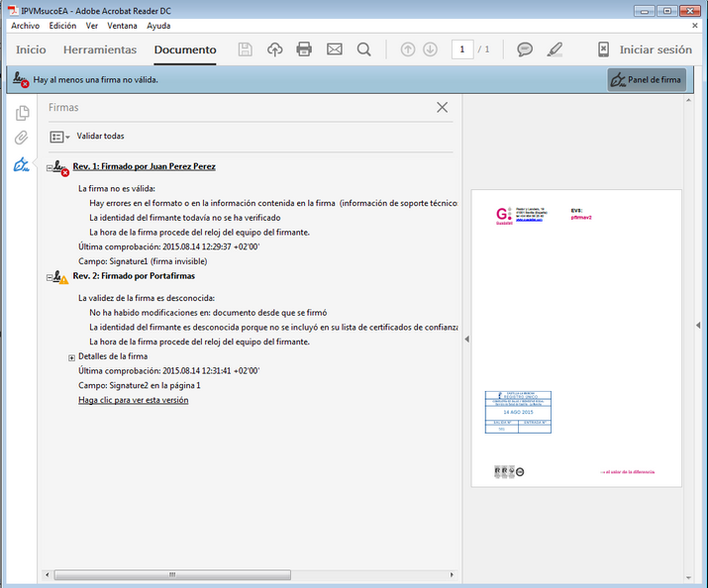Click Validar todas
Viewport: 708px width, 588px height.
click(x=100, y=136)
